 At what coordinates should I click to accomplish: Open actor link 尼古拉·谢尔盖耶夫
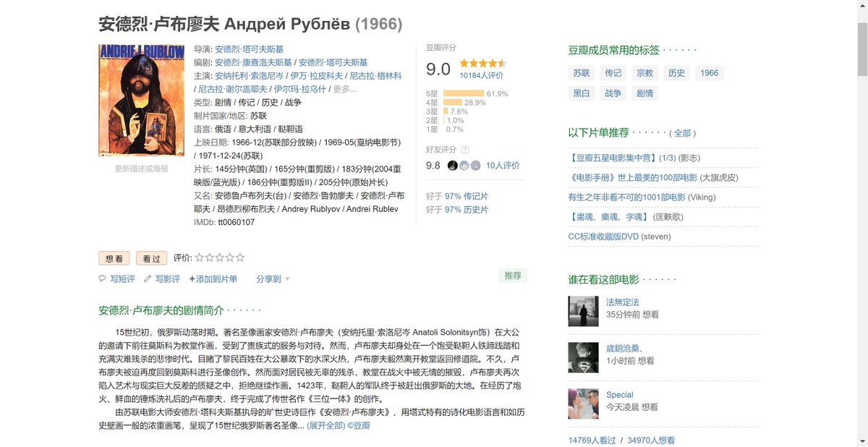tap(232, 89)
